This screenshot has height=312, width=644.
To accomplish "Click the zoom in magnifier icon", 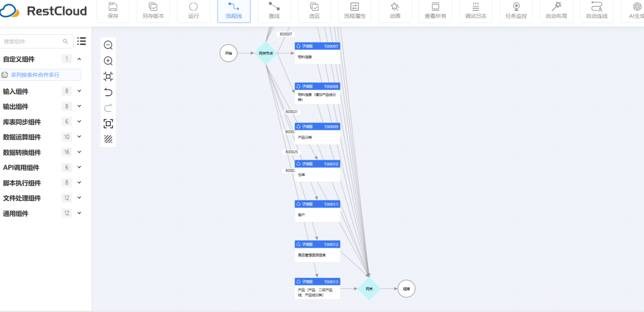I will pyautogui.click(x=108, y=61).
